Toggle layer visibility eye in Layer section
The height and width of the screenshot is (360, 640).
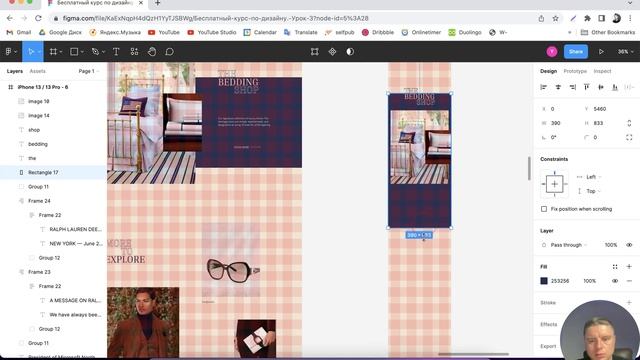[629, 245]
